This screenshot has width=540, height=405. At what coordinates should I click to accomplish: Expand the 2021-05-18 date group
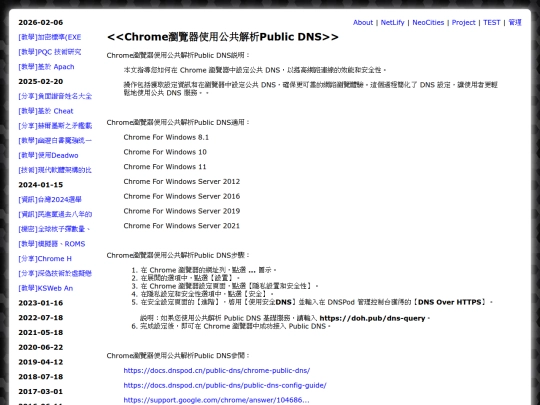[41, 332]
